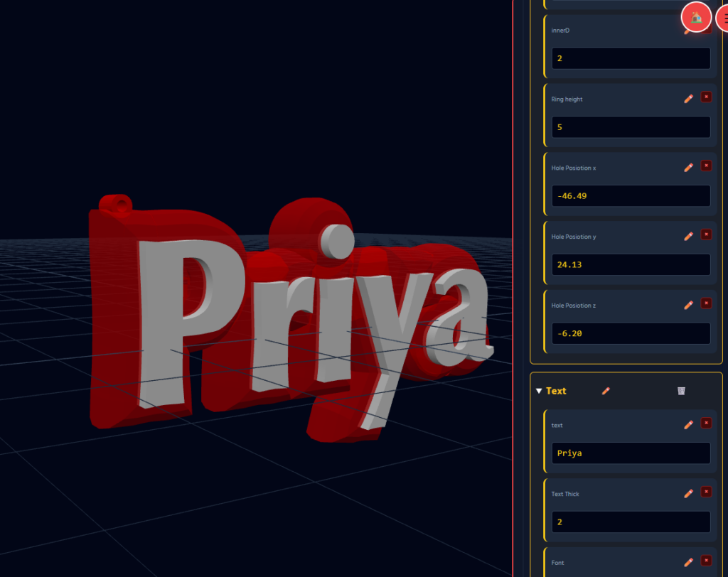Click pencil icon for Hole Posiotion x

tap(688, 168)
